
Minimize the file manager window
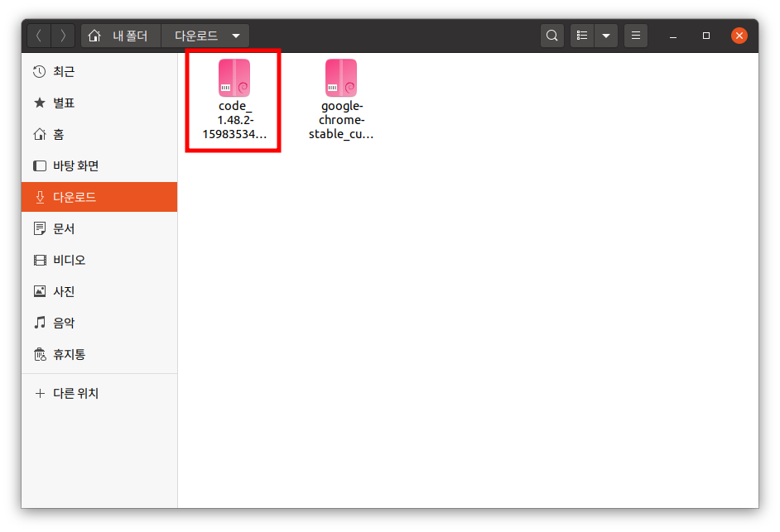pyautogui.click(x=673, y=36)
